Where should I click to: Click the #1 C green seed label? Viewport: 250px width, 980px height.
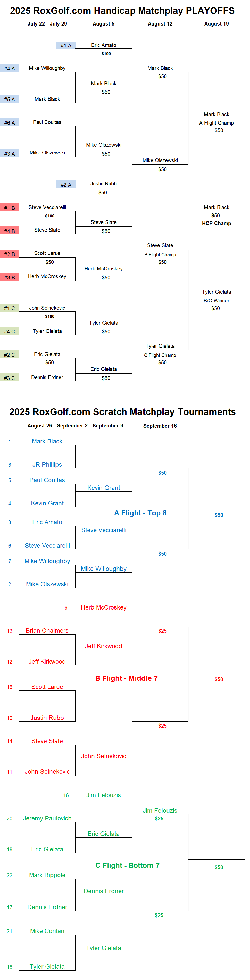click(10, 308)
